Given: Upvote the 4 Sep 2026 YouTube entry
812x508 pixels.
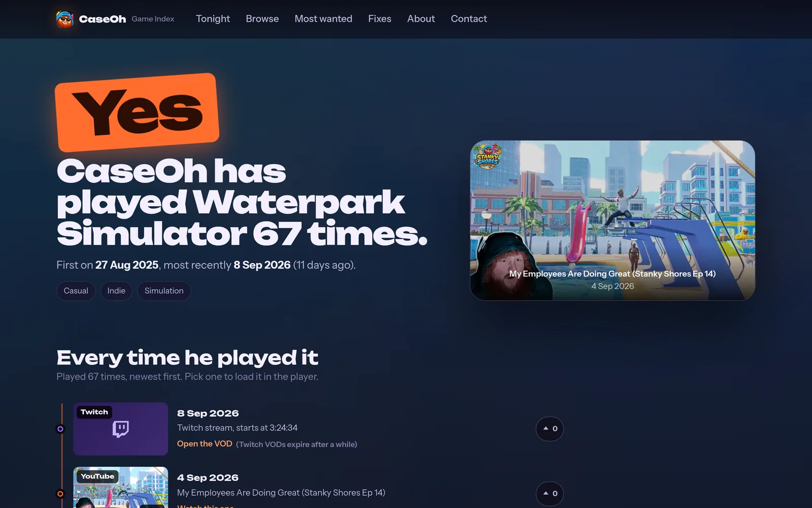Looking at the screenshot, I should coord(550,493).
